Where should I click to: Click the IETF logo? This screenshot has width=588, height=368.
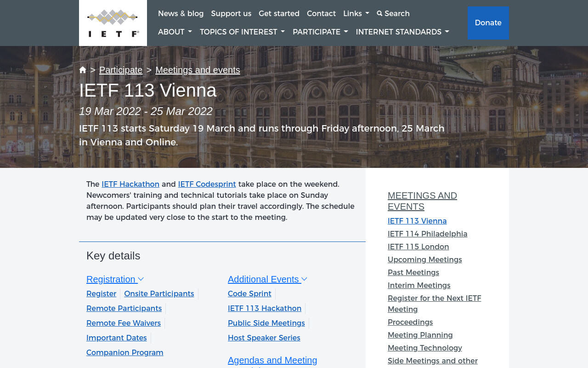pyautogui.click(x=113, y=23)
